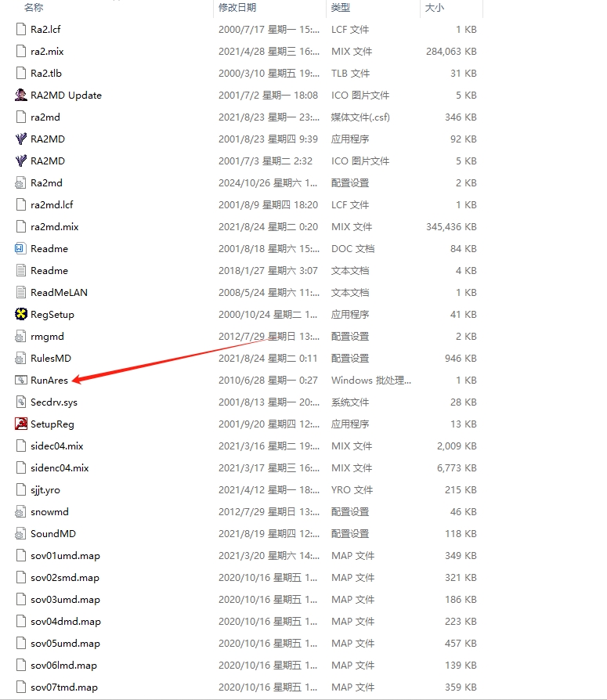The height and width of the screenshot is (700, 607).
Task: Click the 6,773 KB size value
Action: click(457, 467)
